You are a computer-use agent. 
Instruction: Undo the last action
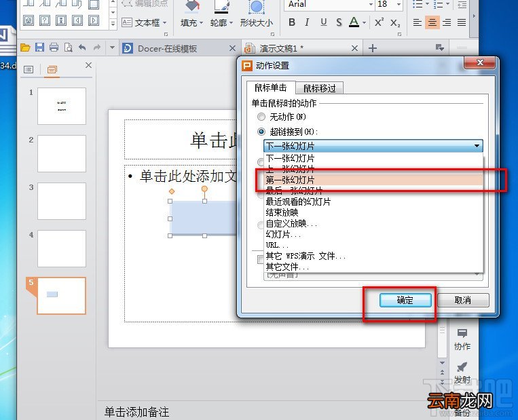coord(82,48)
